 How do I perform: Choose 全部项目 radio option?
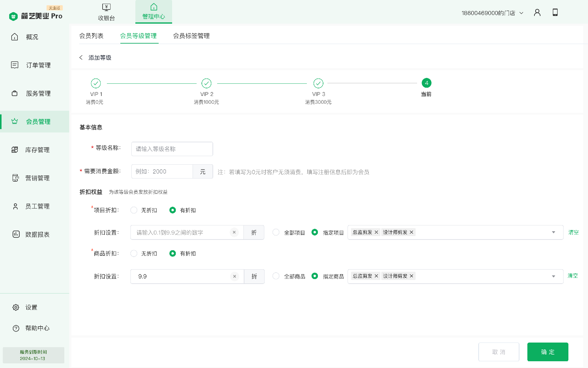(x=276, y=232)
